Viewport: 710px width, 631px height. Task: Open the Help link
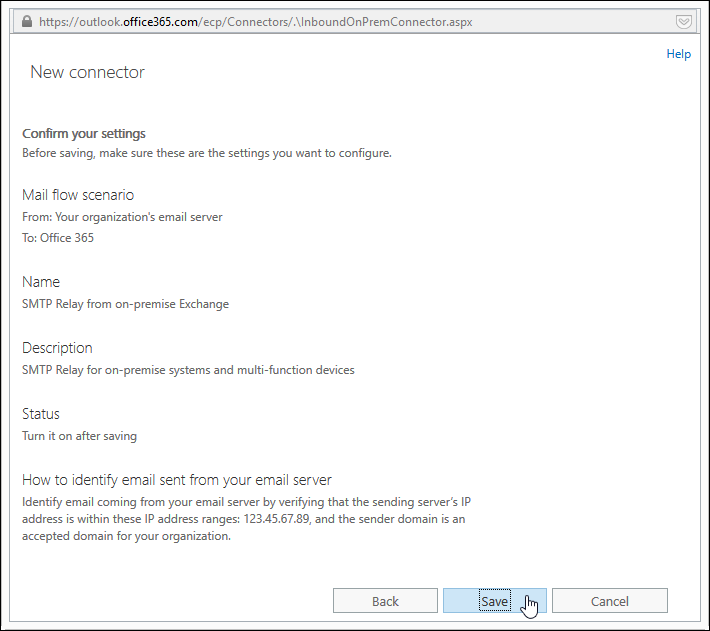(678, 54)
